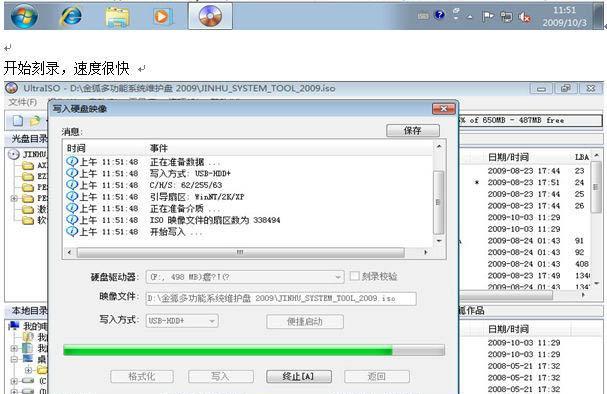The width and height of the screenshot is (607, 394).
Task: Select the 激 folder icon in disc tree
Action: [28, 209]
